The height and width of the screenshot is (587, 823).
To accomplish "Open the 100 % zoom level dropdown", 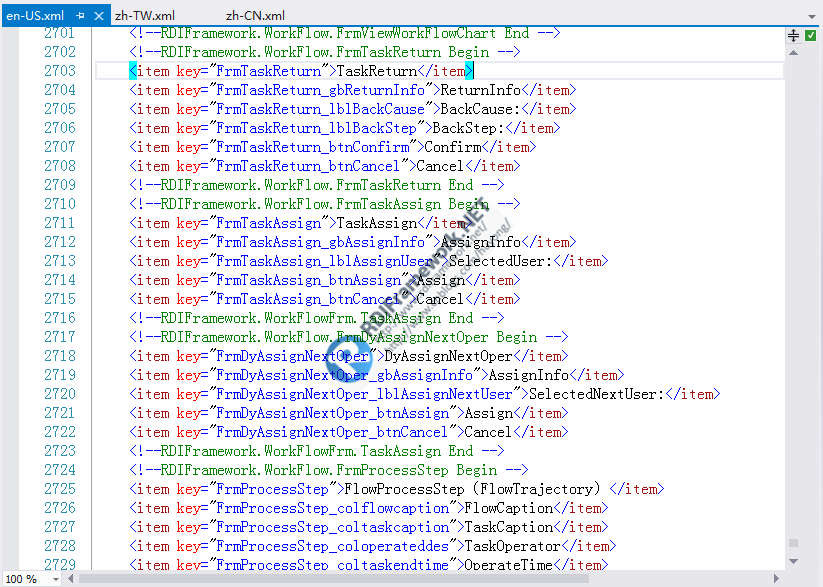I will (55, 579).
